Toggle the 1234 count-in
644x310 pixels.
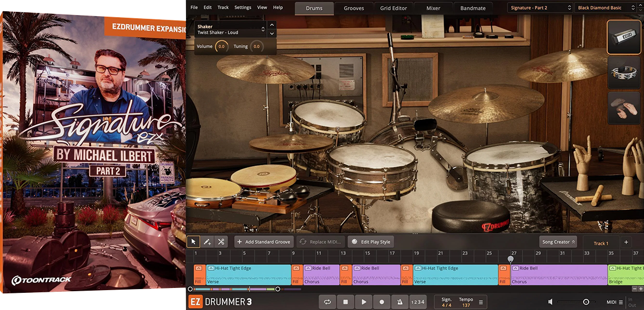(418, 302)
